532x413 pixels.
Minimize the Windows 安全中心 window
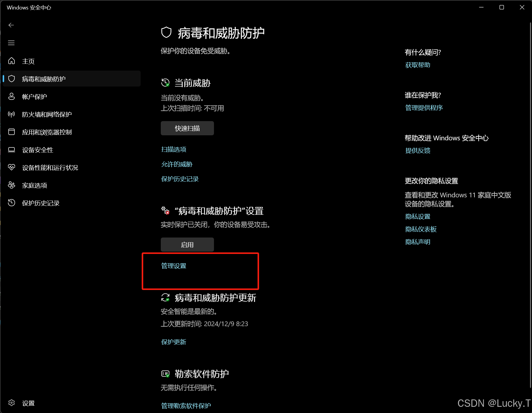[481, 7]
